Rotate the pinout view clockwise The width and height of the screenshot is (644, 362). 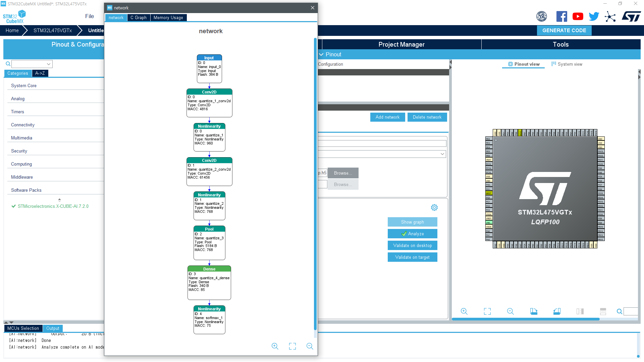pos(534,311)
